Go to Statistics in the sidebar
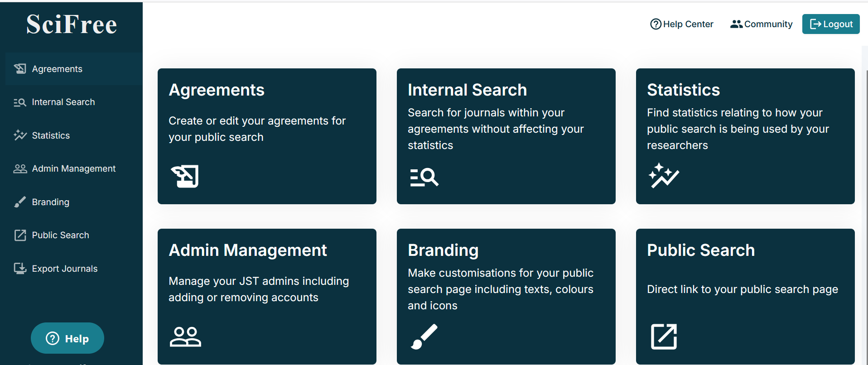 pyautogui.click(x=51, y=135)
